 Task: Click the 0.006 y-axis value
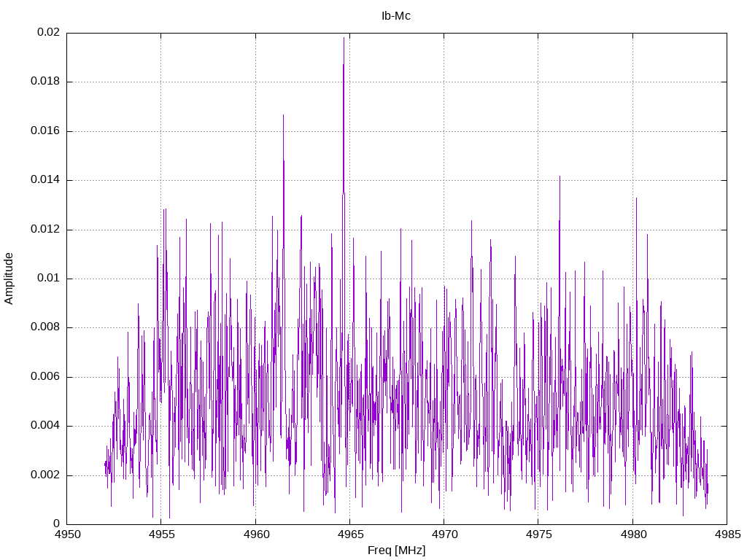point(46,377)
